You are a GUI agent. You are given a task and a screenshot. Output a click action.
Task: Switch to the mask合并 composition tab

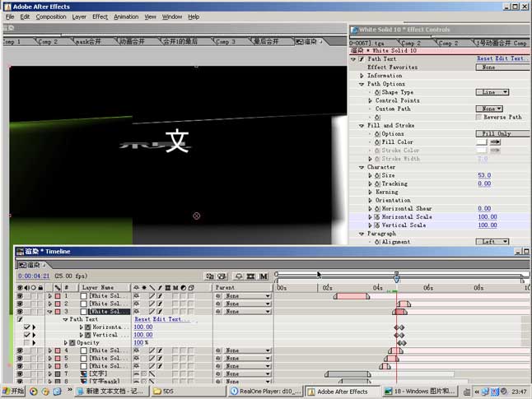[88, 42]
